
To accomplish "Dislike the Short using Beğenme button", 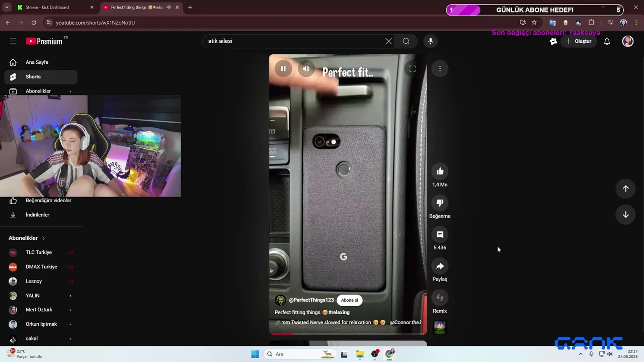I will (x=440, y=203).
